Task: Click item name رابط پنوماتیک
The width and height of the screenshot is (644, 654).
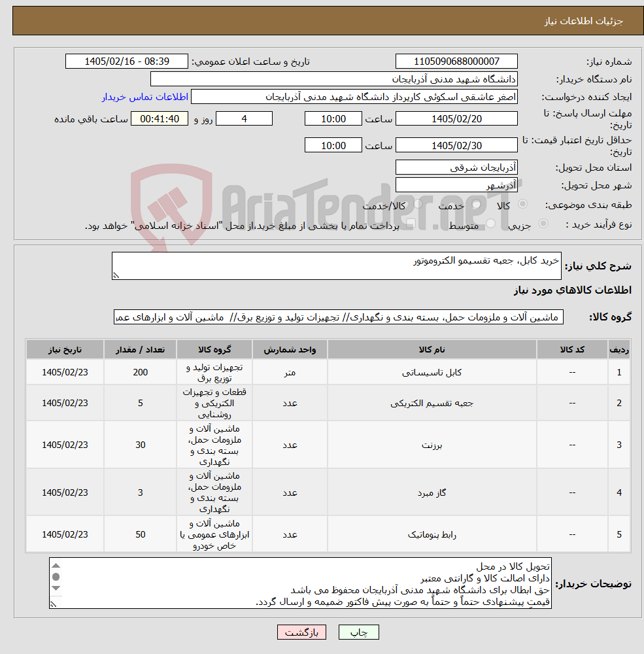Action: pyautogui.click(x=432, y=535)
